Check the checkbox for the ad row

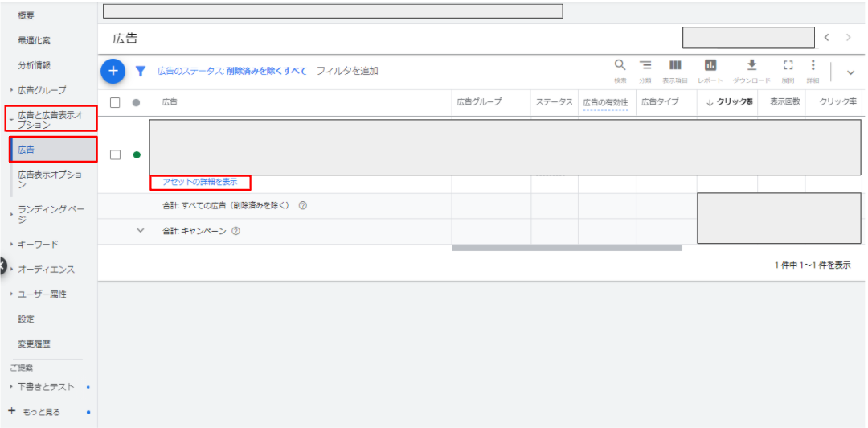tap(115, 154)
